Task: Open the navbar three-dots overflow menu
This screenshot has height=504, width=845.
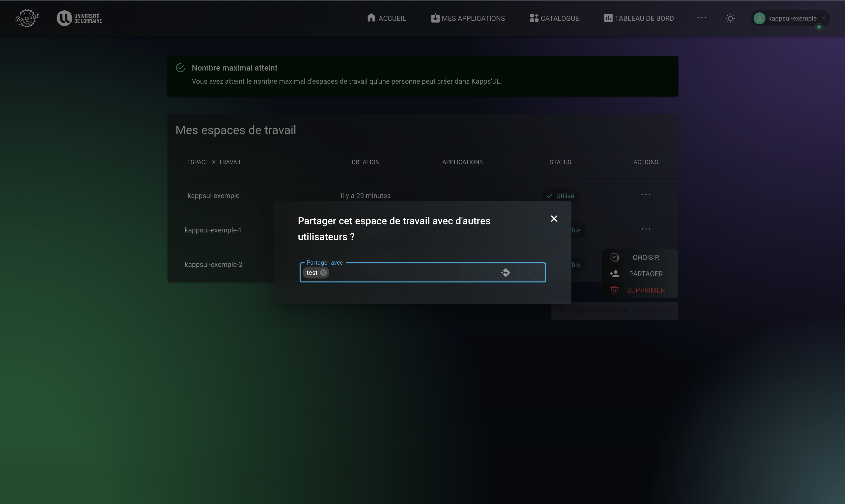Action: tap(702, 18)
